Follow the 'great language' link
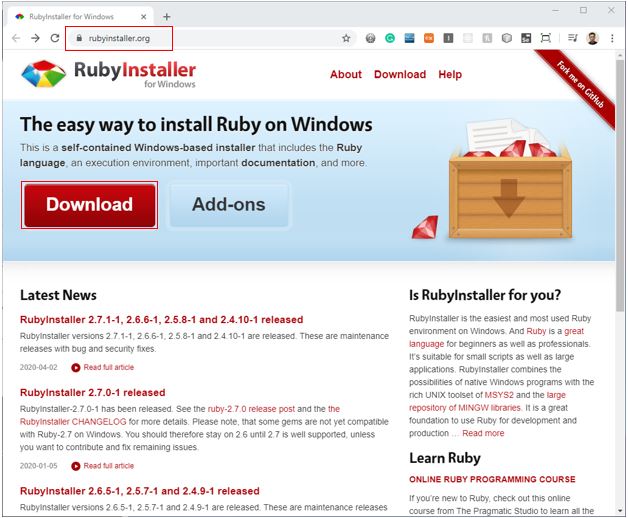This screenshot has width=628, height=518. (x=574, y=331)
